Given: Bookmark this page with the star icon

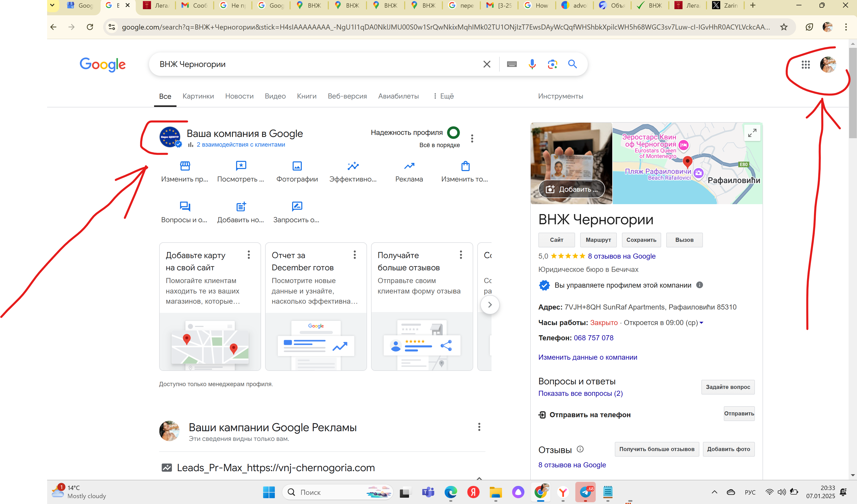Looking at the screenshot, I should [784, 27].
